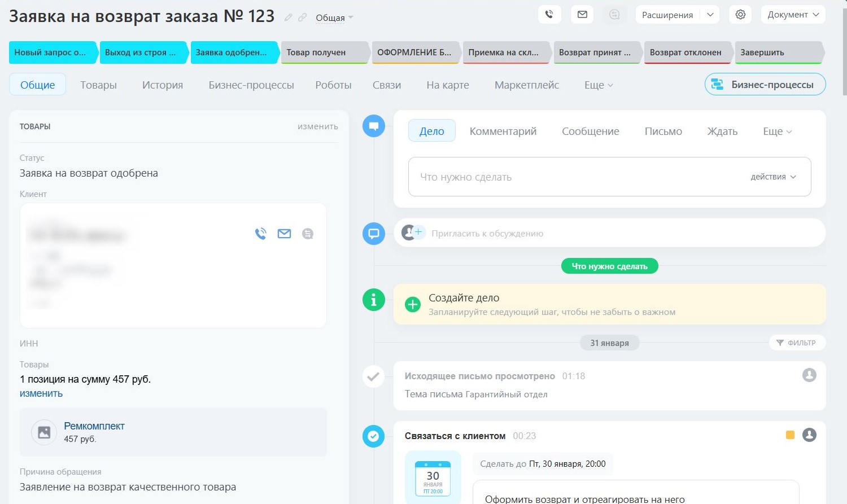Switch to the Товары tab

[x=98, y=85]
